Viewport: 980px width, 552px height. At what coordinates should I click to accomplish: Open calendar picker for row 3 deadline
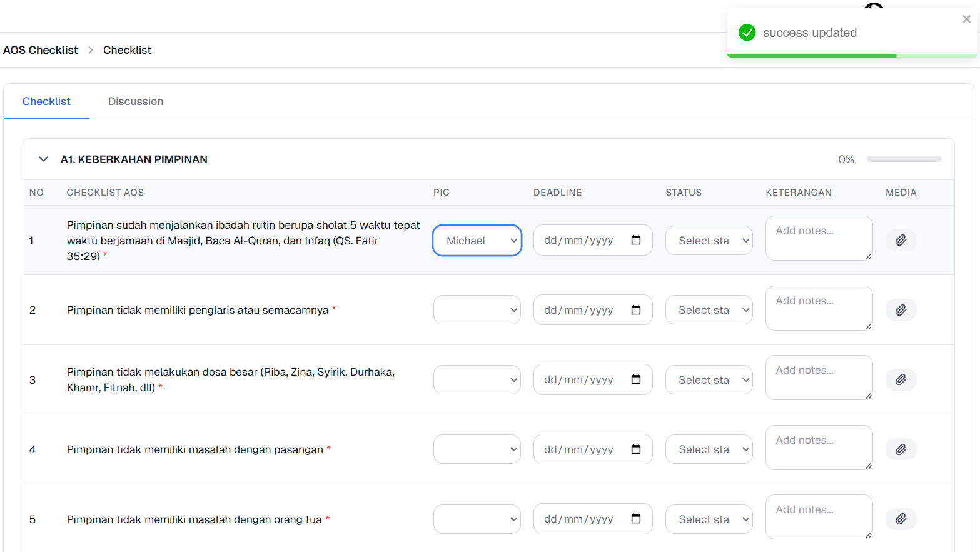[636, 379]
